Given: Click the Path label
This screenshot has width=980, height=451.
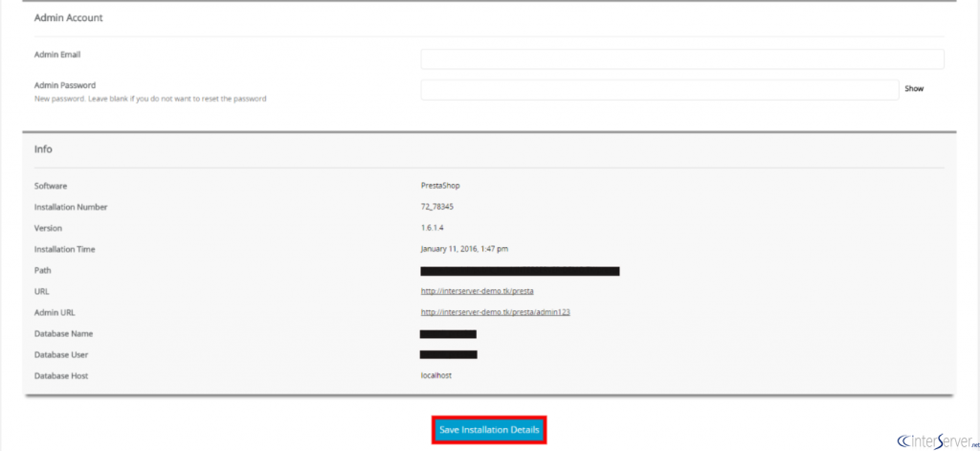Looking at the screenshot, I should click(42, 270).
